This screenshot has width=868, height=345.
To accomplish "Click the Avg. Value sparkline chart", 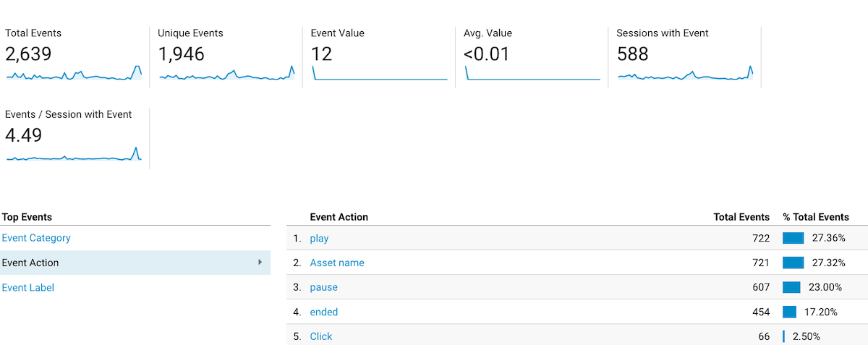I will pos(532,73).
